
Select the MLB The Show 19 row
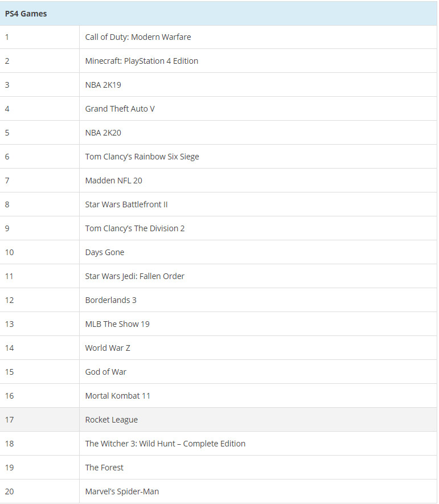pyautogui.click(x=219, y=324)
